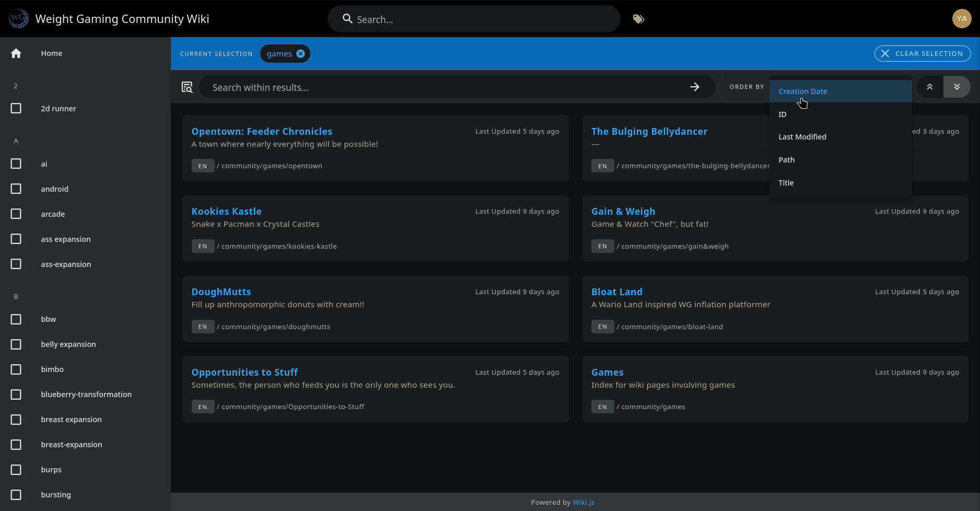980x511 pixels.
Task: Remove the games tag chip
Action: pyautogui.click(x=300, y=54)
